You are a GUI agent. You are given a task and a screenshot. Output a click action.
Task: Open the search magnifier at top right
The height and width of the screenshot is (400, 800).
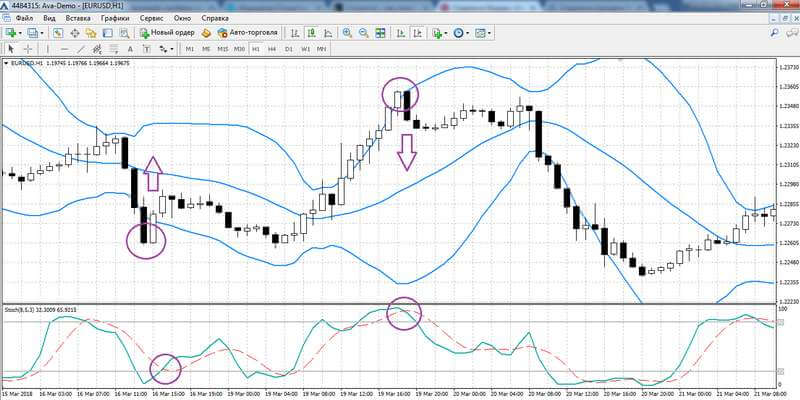click(x=774, y=33)
